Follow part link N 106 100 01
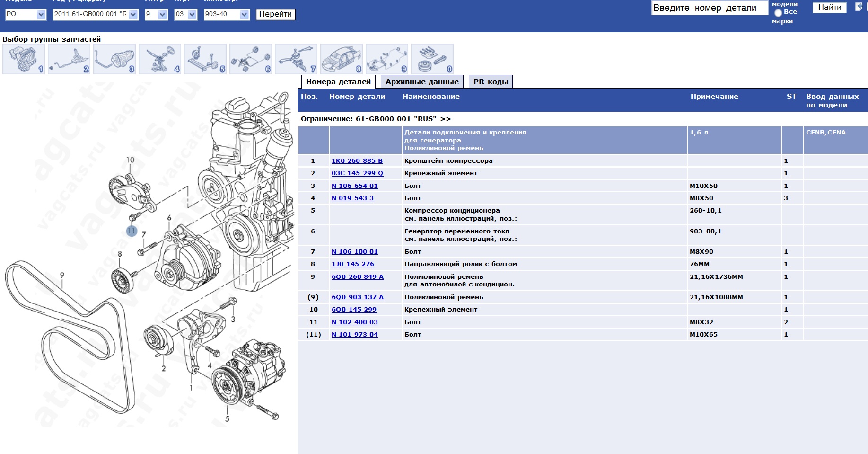Screen dimensions: 868x454 355,252
